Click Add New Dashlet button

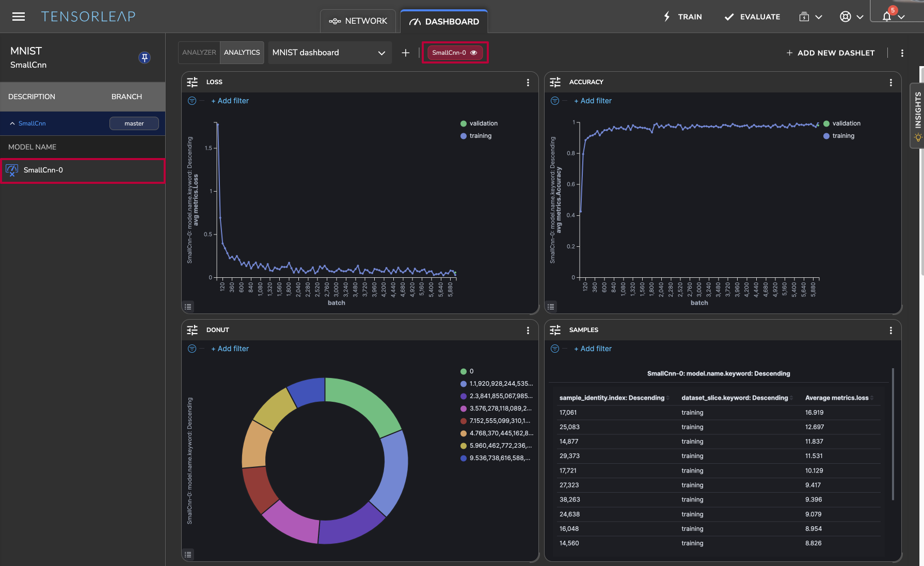[x=830, y=53]
